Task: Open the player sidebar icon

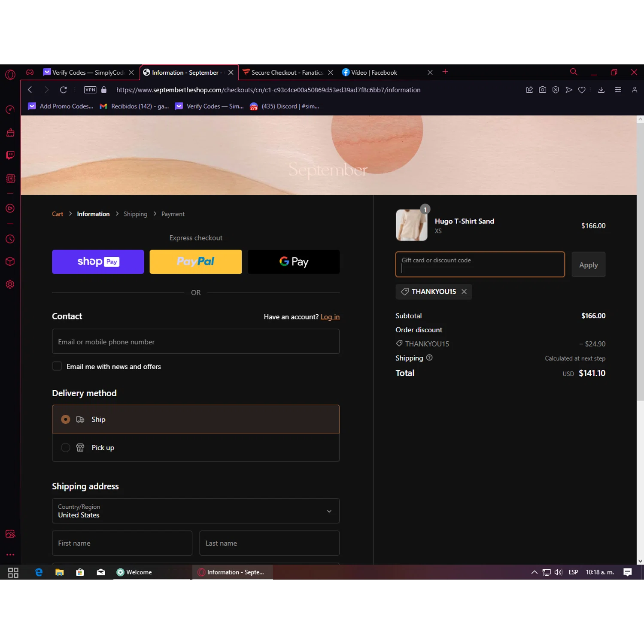Action: tap(10, 209)
